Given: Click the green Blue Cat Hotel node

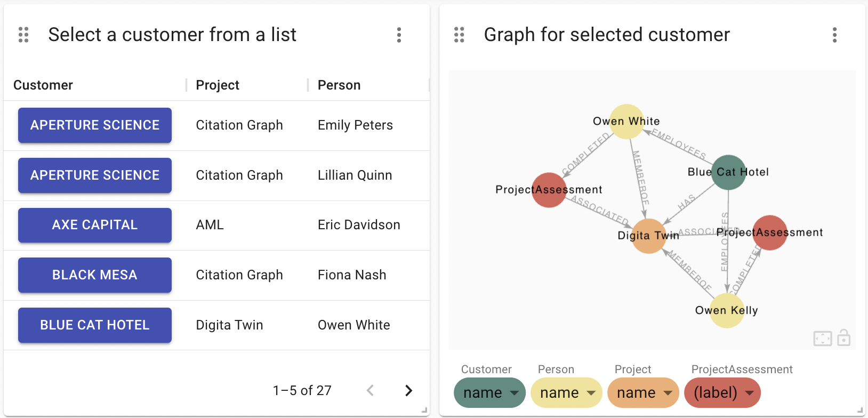Looking at the screenshot, I should click(x=729, y=172).
